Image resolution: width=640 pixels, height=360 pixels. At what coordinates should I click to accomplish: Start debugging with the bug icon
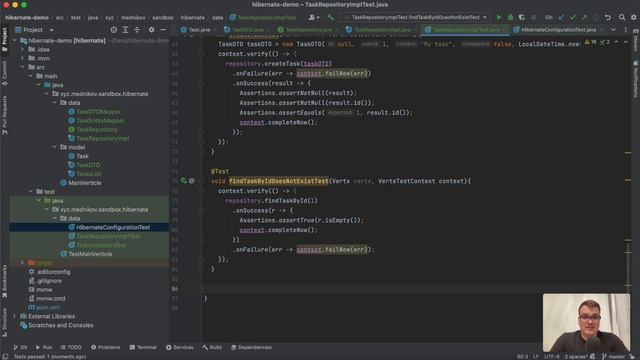pos(510,18)
